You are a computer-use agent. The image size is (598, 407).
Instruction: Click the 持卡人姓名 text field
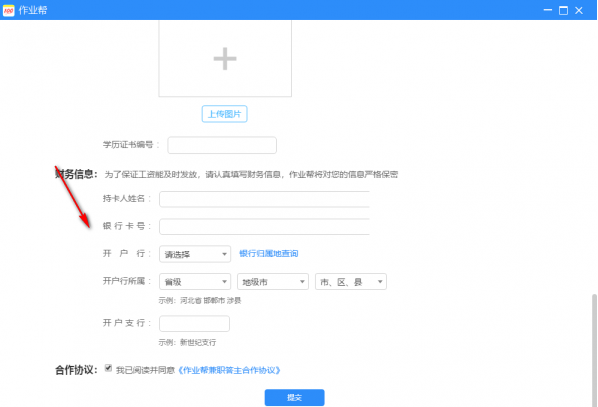[264, 199]
